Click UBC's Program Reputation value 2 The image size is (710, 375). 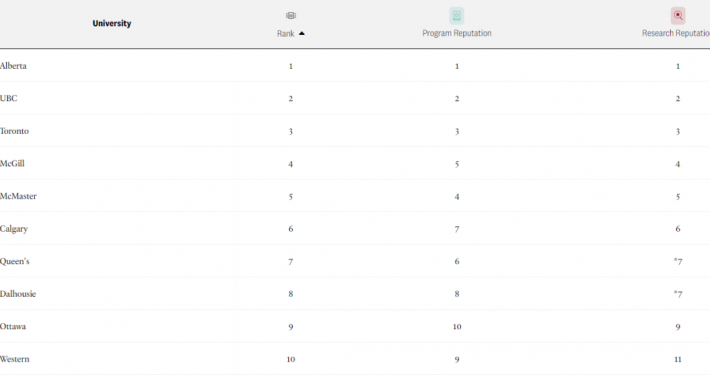457,99
